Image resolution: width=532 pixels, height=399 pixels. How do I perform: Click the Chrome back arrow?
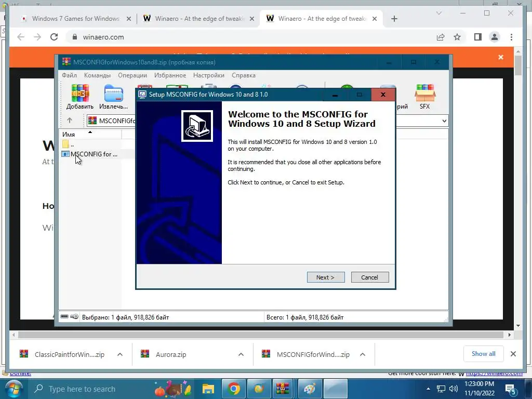21,37
